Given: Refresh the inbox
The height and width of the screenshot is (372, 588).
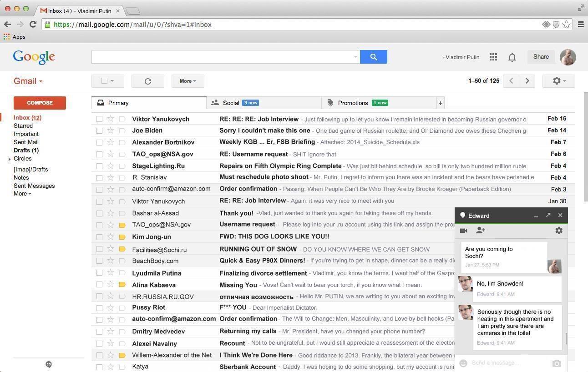Looking at the screenshot, I should pos(147,81).
